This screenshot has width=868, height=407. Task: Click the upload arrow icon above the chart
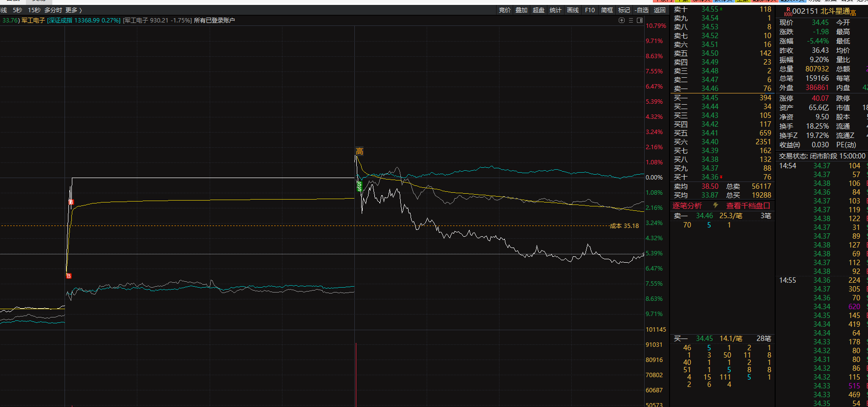(x=622, y=21)
